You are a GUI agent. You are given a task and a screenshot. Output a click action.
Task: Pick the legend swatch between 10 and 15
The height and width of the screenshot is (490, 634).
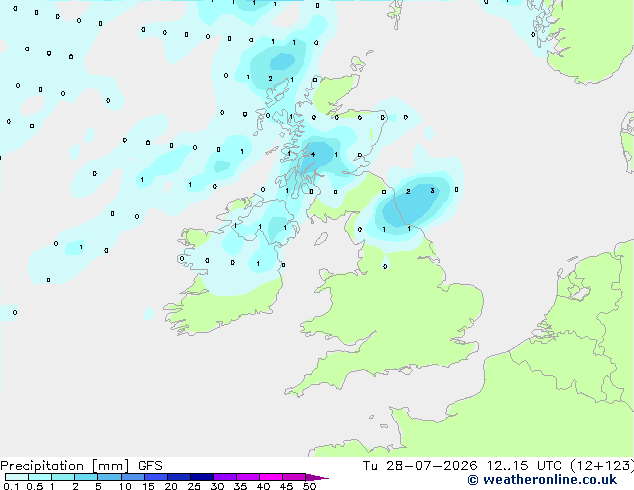(x=133, y=477)
